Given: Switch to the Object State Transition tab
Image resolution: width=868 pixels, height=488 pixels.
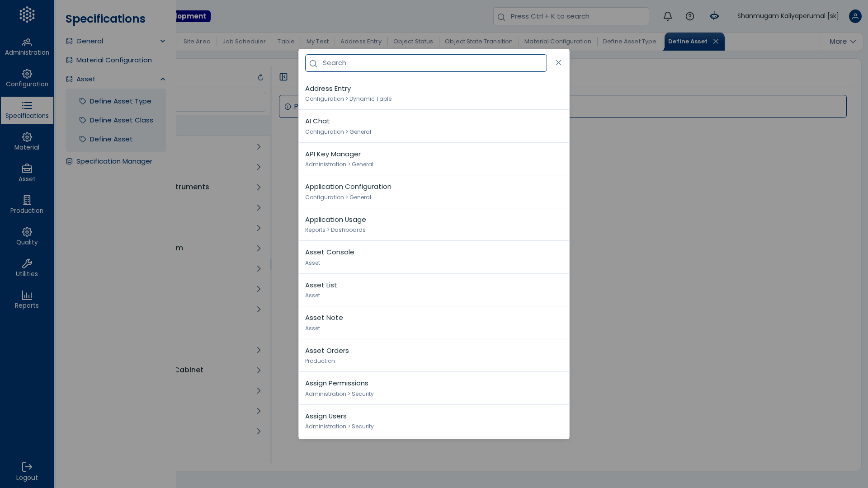Looking at the screenshot, I should pyautogui.click(x=479, y=42).
